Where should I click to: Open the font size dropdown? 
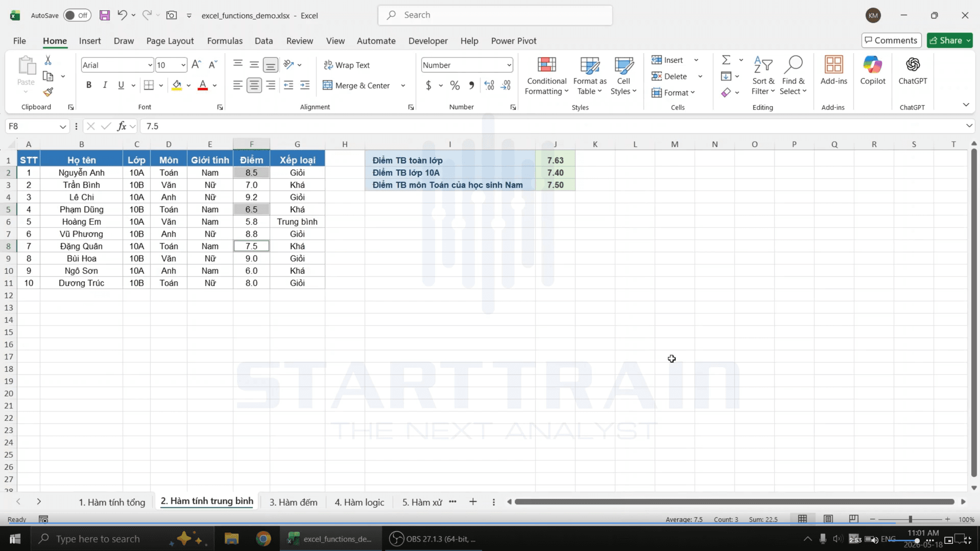pos(183,65)
